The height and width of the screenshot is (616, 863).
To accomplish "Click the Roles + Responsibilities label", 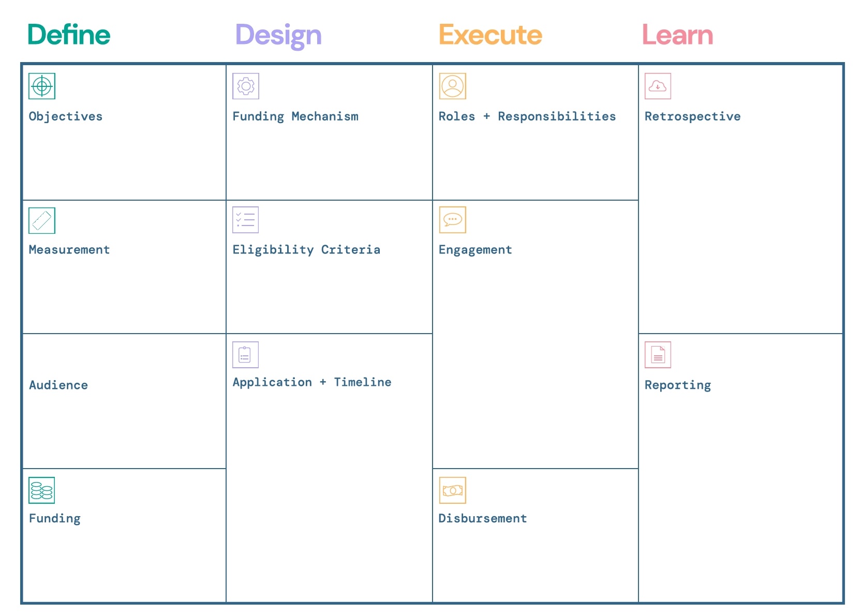I will coord(527,116).
